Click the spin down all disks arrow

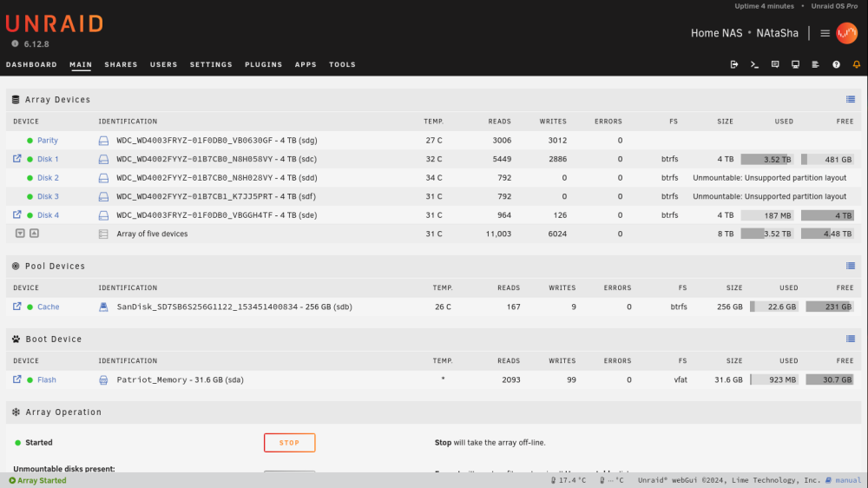[x=20, y=234]
